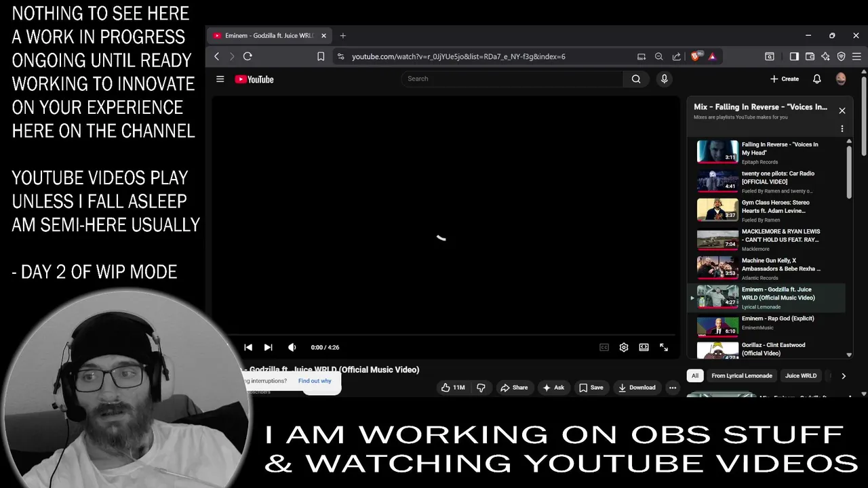This screenshot has height=488, width=868.
Task: Play Falling In Reverse Voices In My Head
Action: pos(766,152)
